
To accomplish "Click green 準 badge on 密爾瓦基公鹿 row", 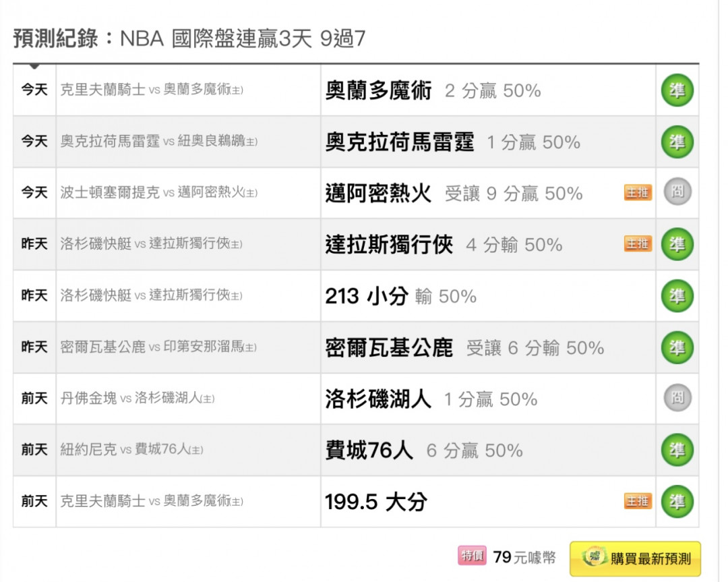I will pyautogui.click(x=677, y=347).
